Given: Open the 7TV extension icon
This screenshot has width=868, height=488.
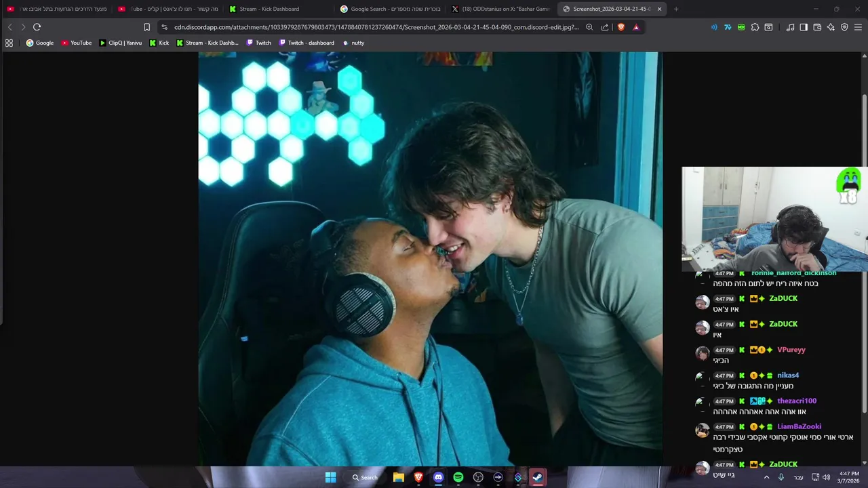Looking at the screenshot, I should click(728, 27).
